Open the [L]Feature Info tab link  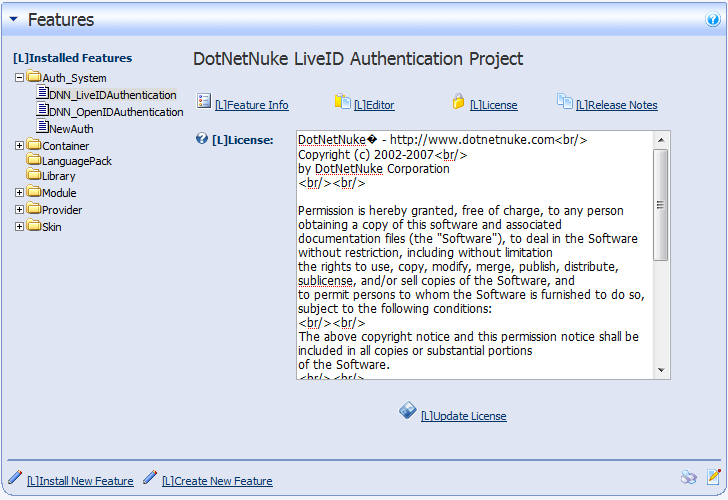point(252,105)
